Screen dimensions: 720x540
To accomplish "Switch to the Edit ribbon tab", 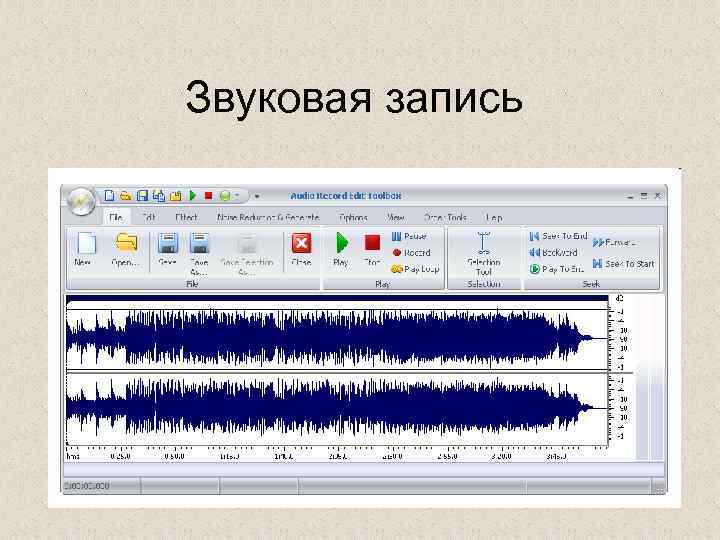I will (149, 217).
